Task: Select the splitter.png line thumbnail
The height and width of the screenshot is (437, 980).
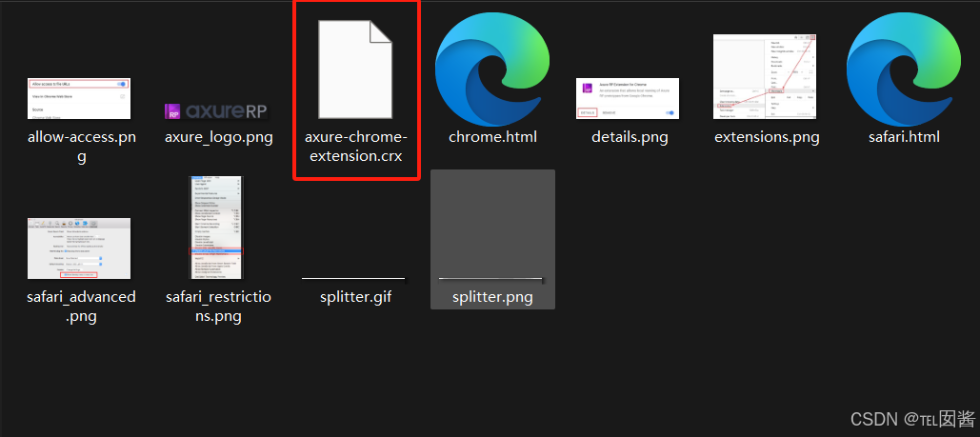Action: pos(491,278)
